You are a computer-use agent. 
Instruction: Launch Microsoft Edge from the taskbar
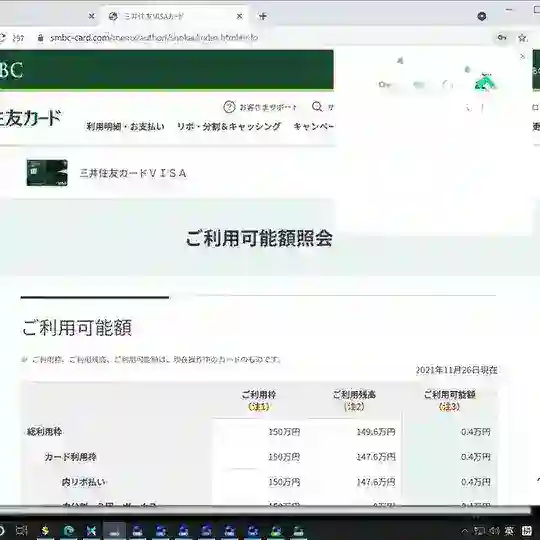(69, 530)
